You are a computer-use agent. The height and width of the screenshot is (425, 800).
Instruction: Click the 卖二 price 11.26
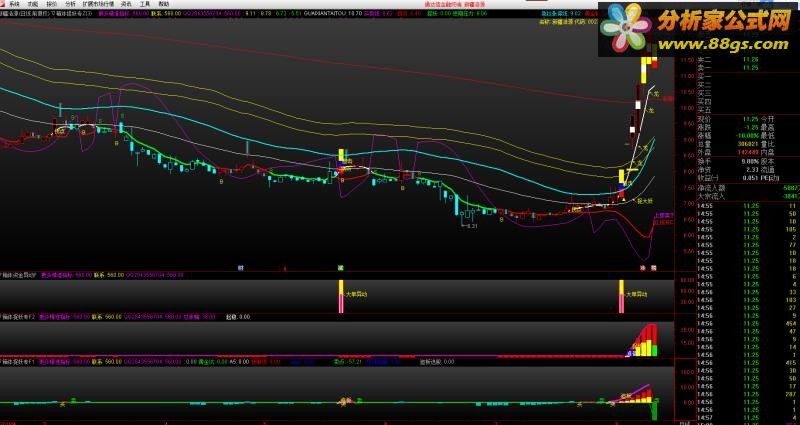pyautogui.click(x=751, y=60)
